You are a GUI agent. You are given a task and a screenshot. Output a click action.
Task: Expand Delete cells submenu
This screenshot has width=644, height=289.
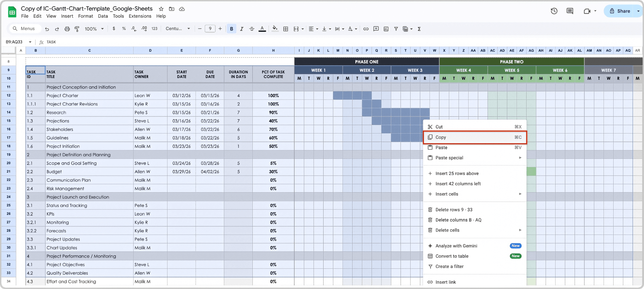pos(475,230)
